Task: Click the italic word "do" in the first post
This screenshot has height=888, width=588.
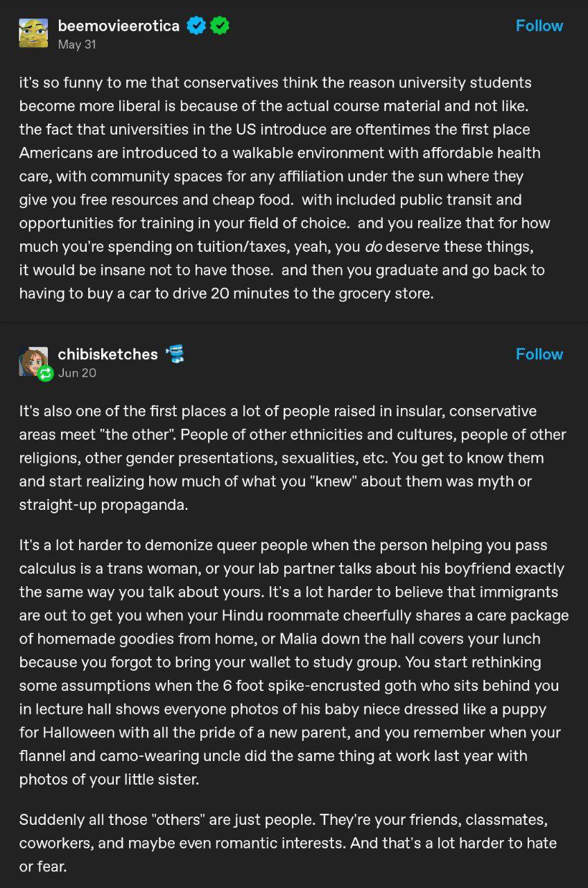Action: [374, 246]
